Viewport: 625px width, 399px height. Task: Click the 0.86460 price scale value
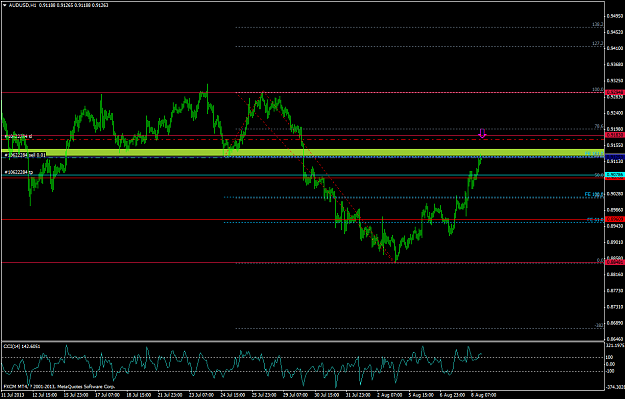click(614, 339)
